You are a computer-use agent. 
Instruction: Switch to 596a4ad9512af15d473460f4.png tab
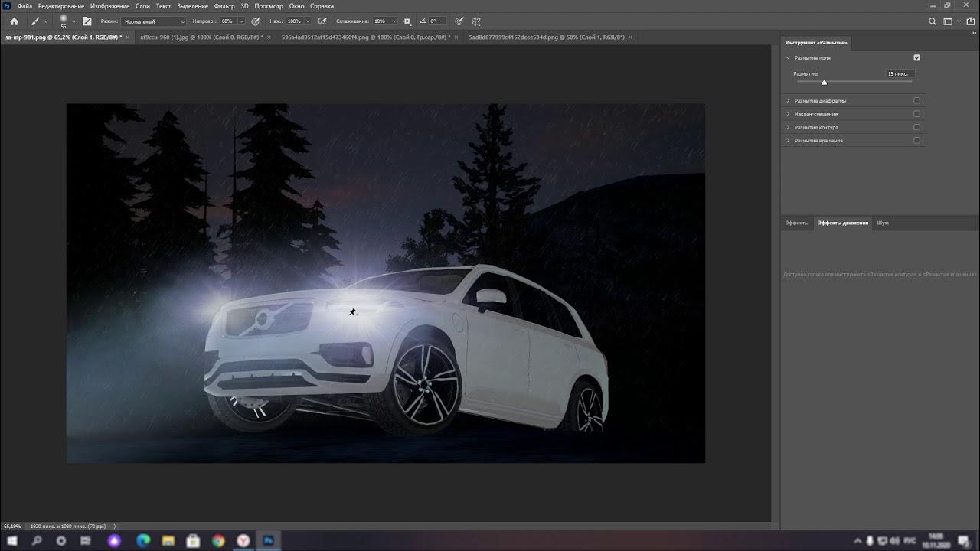[x=366, y=37]
